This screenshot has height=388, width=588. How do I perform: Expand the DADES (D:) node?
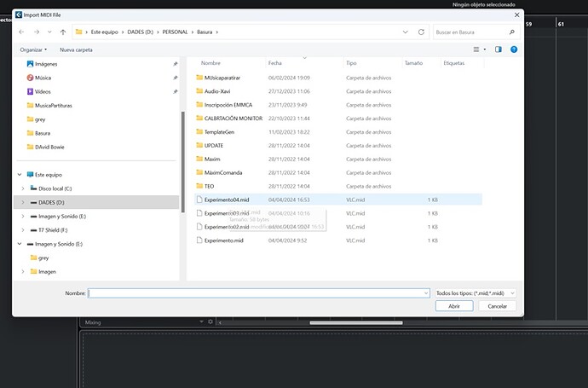pyautogui.click(x=23, y=202)
